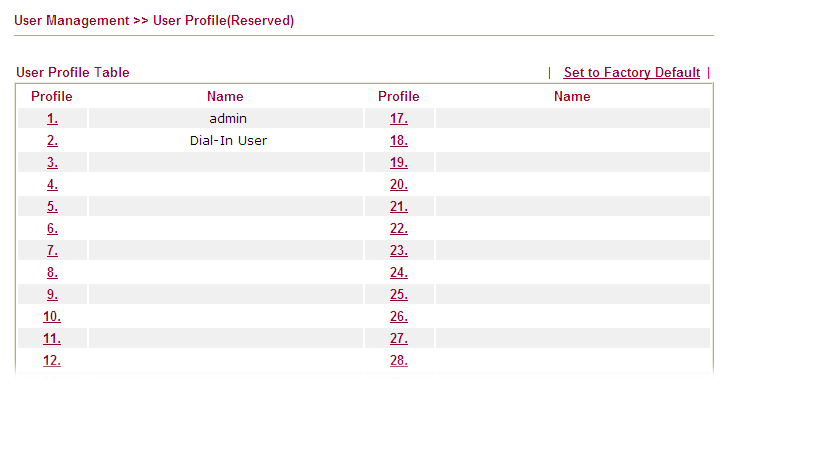Image resolution: width=819 pixels, height=460 pixels.
Task: Select profile number 3 link
Action: point(52,163)
